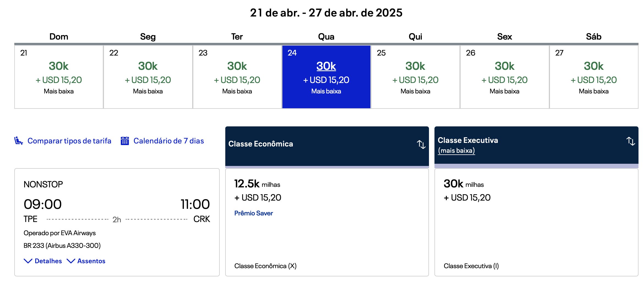Select the 30k milhas Executiva fare card
This screenshot has height=283, width=644.
click(536, 222)
